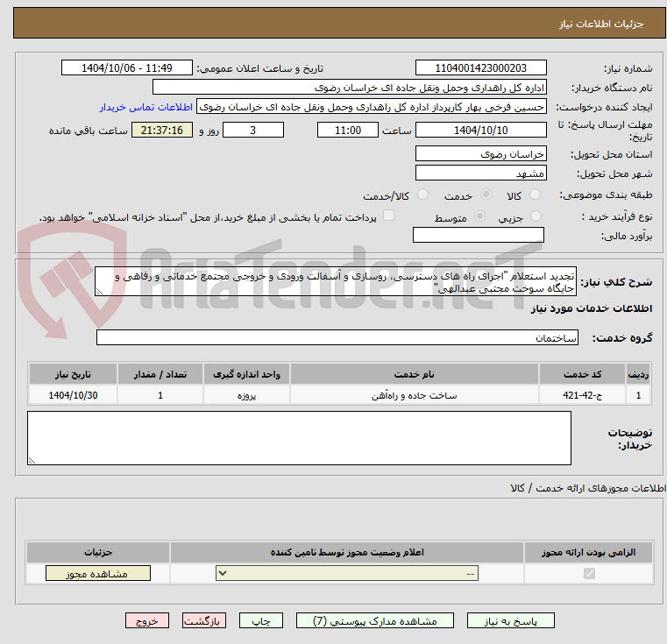
Task: Open مشاهده مدارک پیوستی (7) attachments
Action: tap(375, 620)
